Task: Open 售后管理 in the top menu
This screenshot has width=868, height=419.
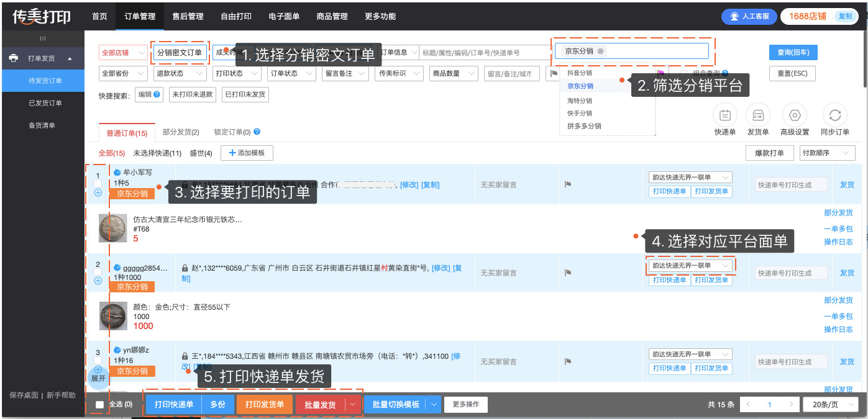Action: pyautogui.click(x=190, y=16)
